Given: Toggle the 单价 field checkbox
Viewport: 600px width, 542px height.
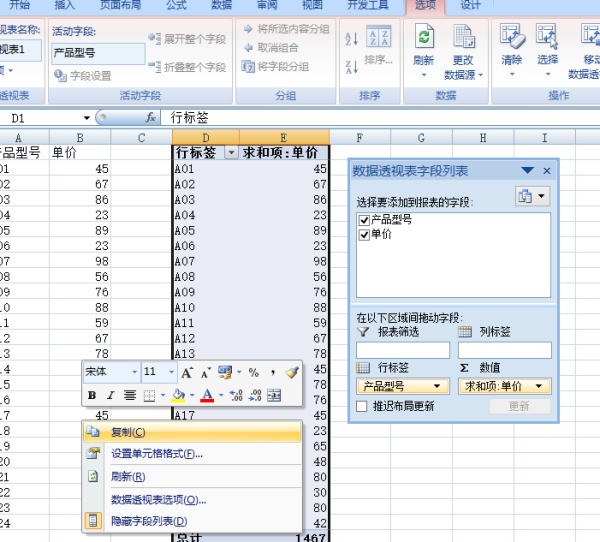Looking at the screenshot, I should coord(364,234).
